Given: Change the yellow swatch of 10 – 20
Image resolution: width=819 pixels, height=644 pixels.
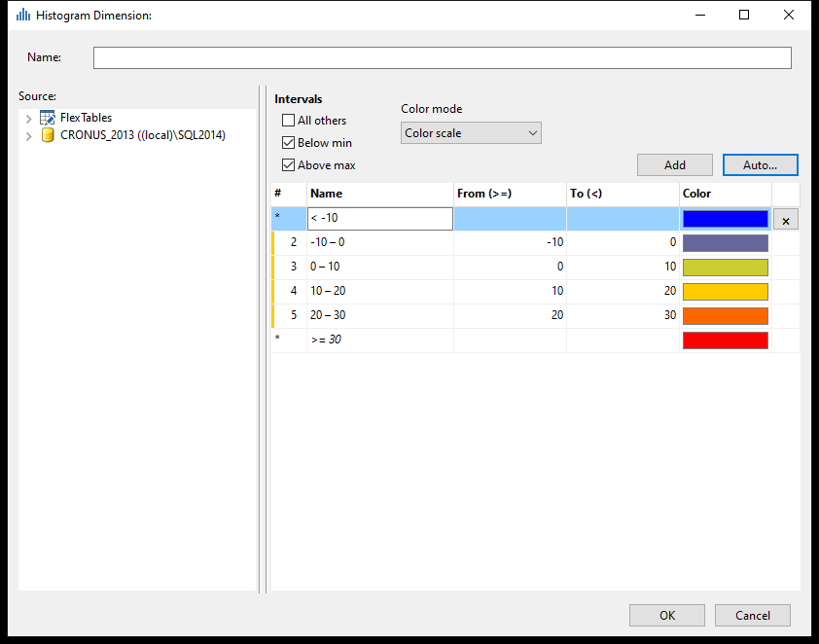Looking at the screenshot, I should 726,292.
